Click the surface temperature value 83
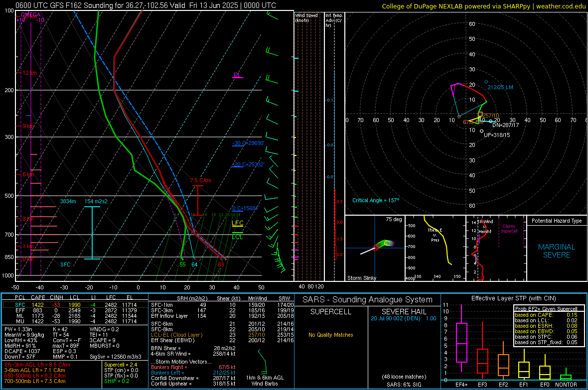This screenshot has width=588, height=390. point(221,264)
